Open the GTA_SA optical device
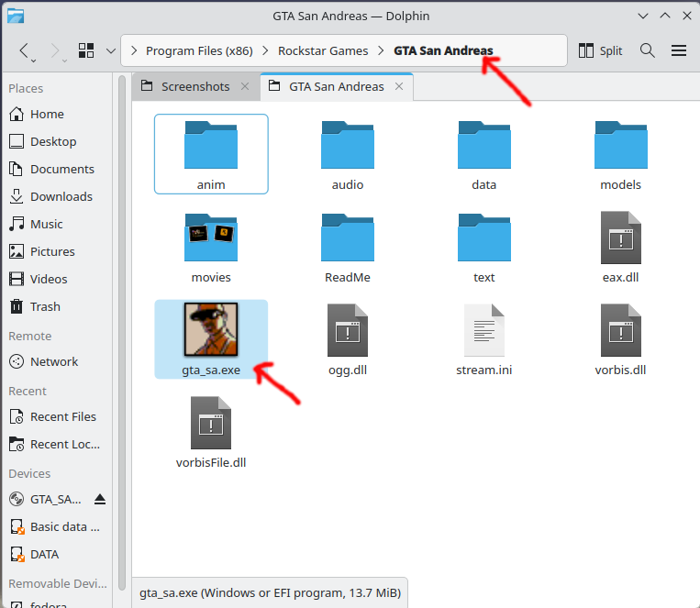The width and height of the screenshot is (700, 608). pos(47,499)
